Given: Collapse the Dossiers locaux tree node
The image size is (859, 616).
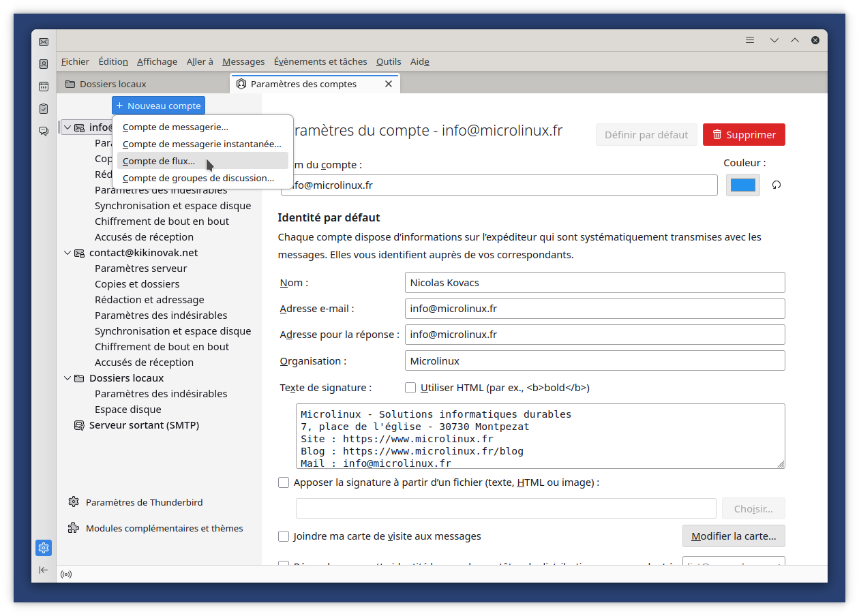Looking at the screenshot, I should (x=67, y=378).
